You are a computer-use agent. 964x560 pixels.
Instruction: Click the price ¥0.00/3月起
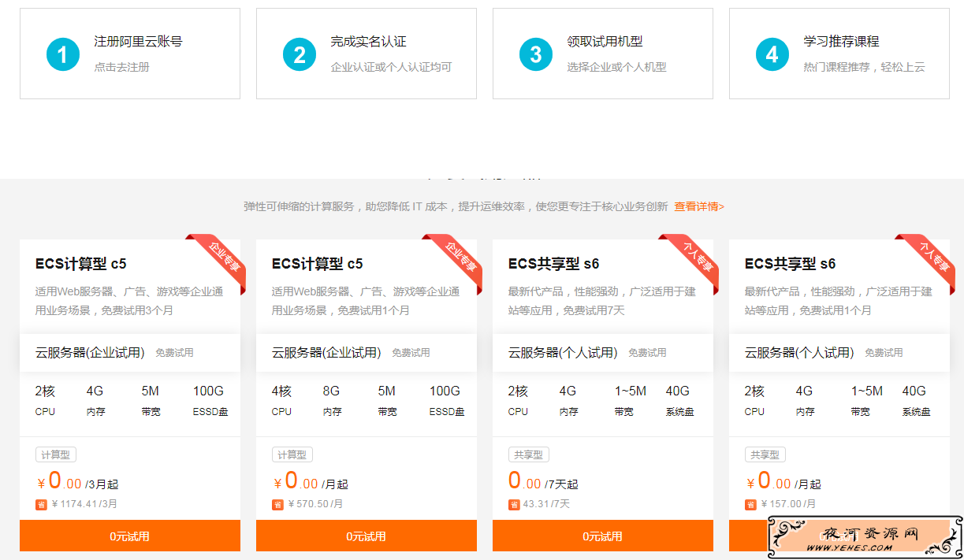coord(77,481)
